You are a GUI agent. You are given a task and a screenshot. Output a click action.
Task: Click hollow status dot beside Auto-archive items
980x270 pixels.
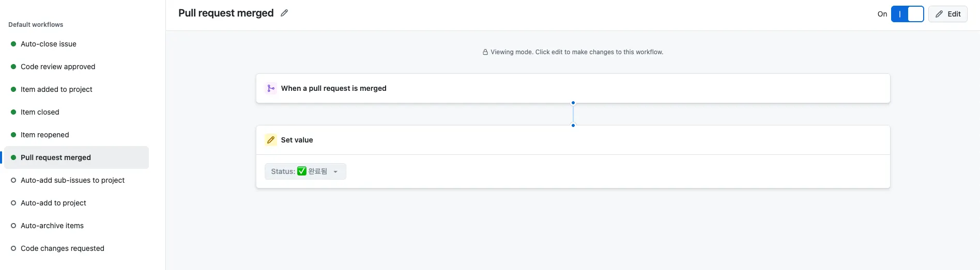[13, 226]
